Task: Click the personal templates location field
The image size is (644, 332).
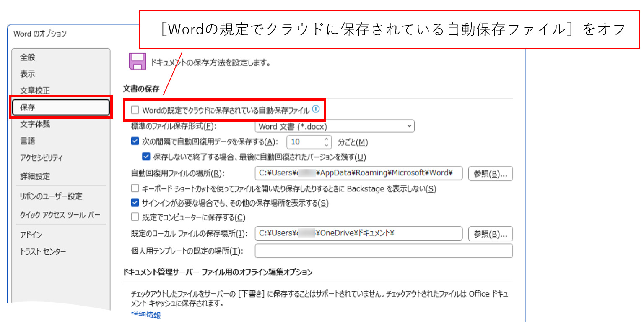Action: (383, 251)
